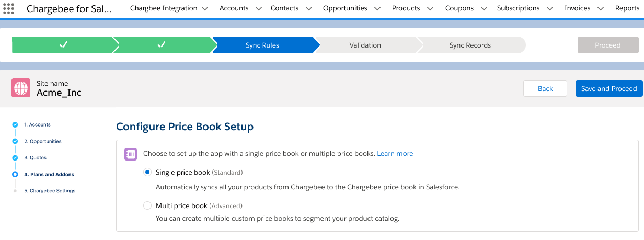Image resolution: width=644 pixels, height=240 pixels.
Task: Click the second completed checkmark step
Action: (162, 45)
